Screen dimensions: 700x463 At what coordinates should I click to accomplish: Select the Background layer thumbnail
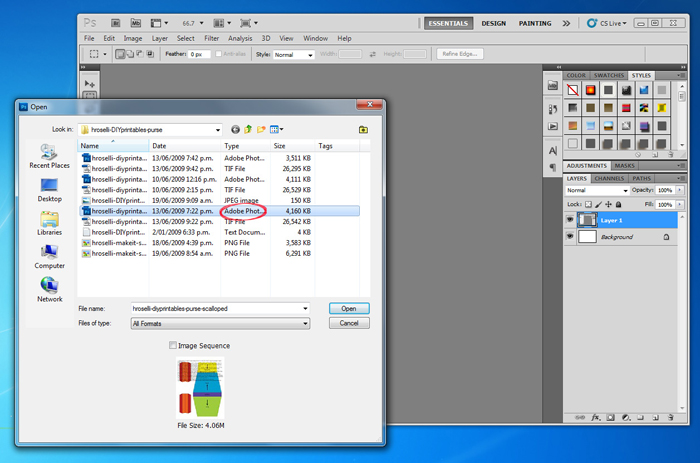(x=587, y=237)
